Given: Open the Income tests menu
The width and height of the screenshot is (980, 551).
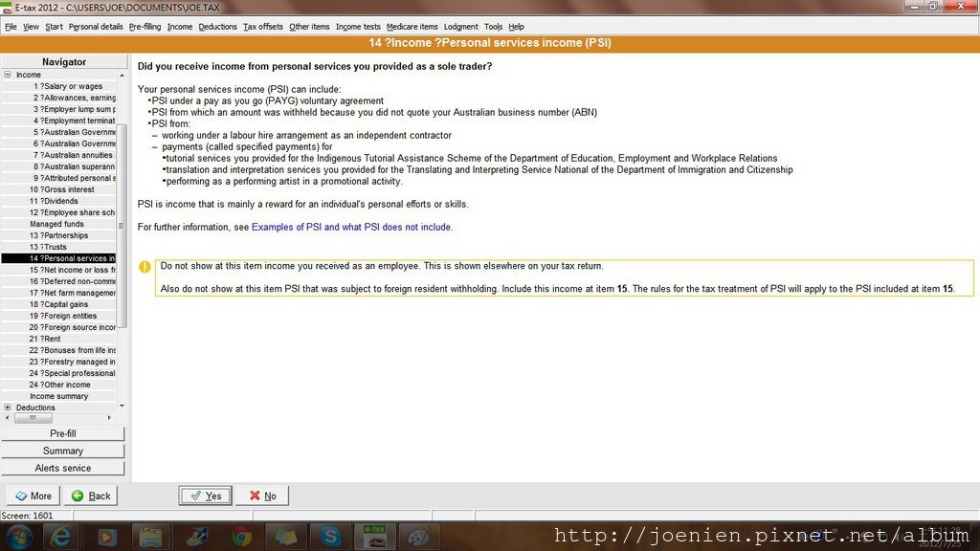Looking at the screenshot, I should coord(358,27).
